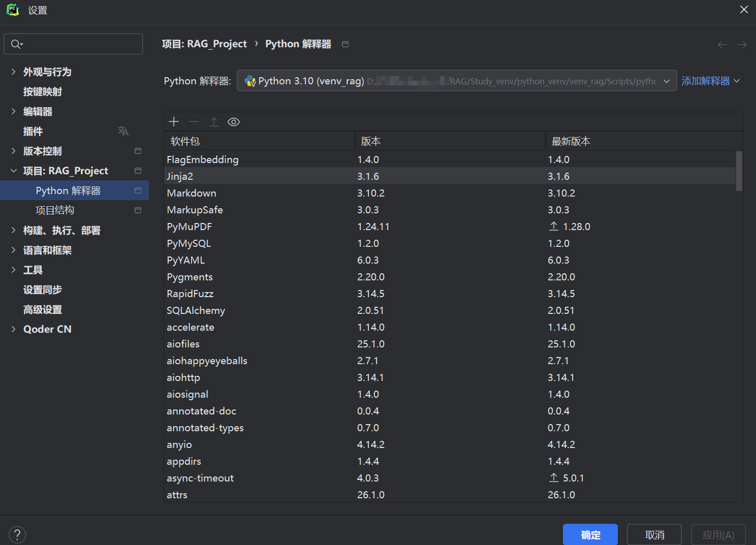Click the help question mark button

coord(17,534)
